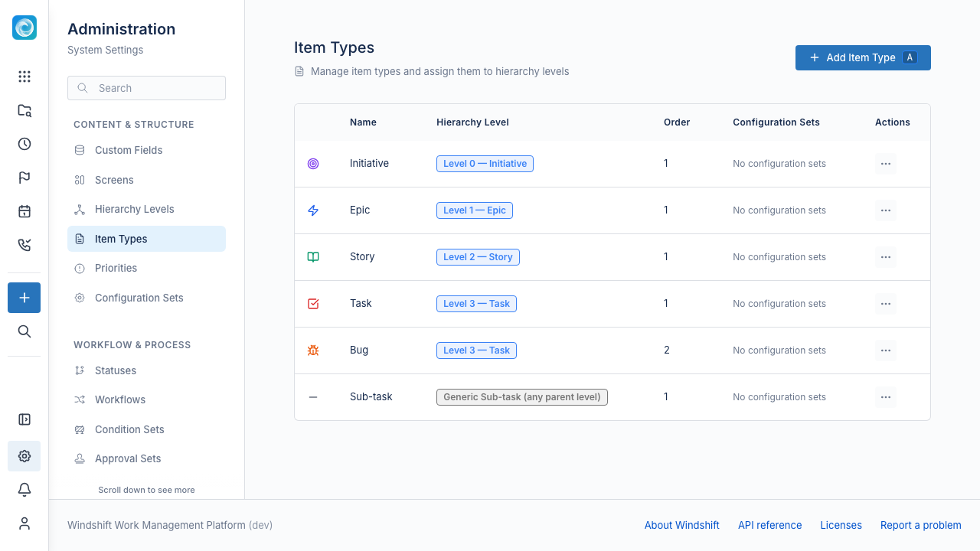Open the three-dot actions menu in the Task row
Viewport: 980px width, 551px height.
point(886,304)
